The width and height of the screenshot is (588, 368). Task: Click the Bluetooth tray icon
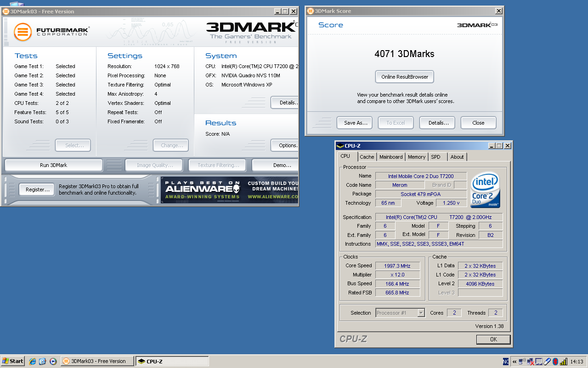[x=555, y=362]
